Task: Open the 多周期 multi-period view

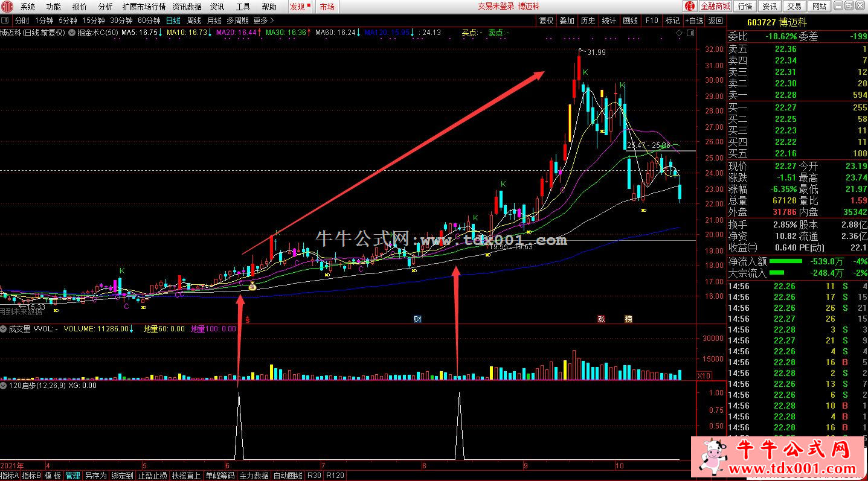Action: pos(238,21)
